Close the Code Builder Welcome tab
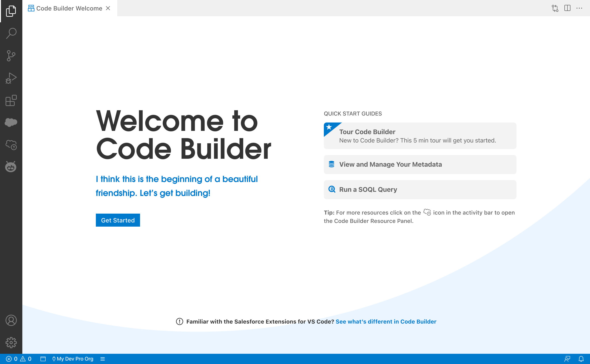 [x=108, y=8]
